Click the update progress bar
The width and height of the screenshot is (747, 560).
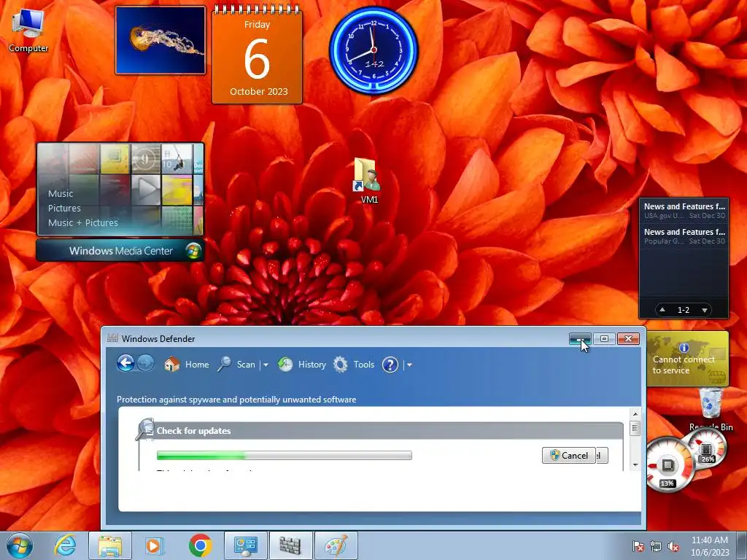(284, 455)
